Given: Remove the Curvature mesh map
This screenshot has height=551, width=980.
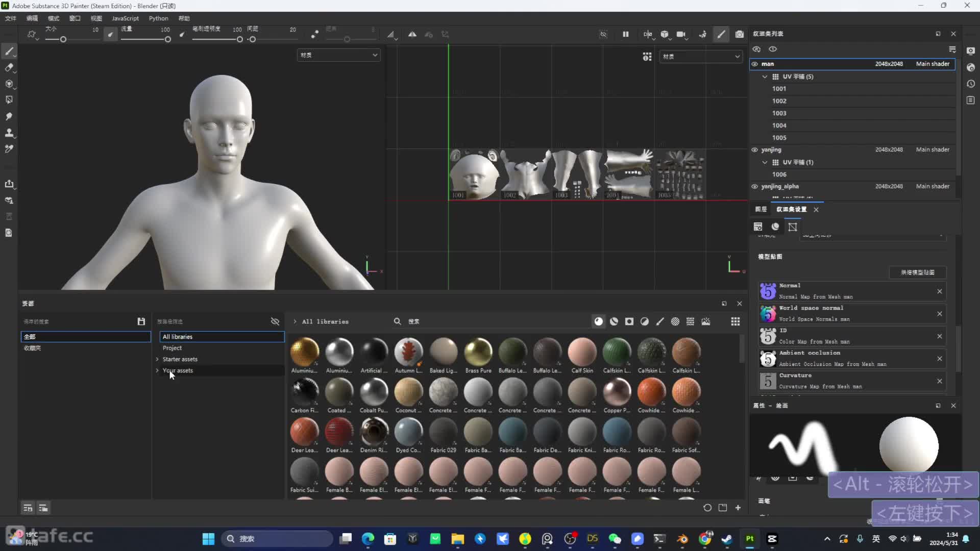Looking at the screenshot, I should (940, 381).
